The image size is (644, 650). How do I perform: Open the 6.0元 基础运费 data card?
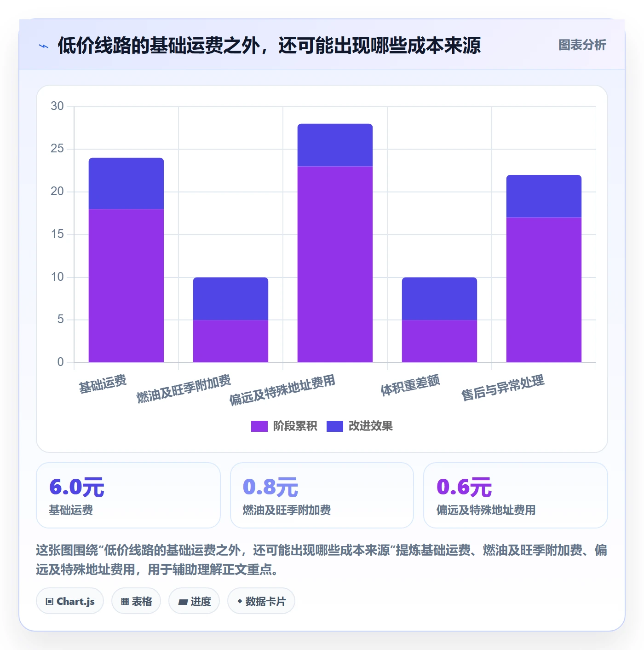(128, 495)
